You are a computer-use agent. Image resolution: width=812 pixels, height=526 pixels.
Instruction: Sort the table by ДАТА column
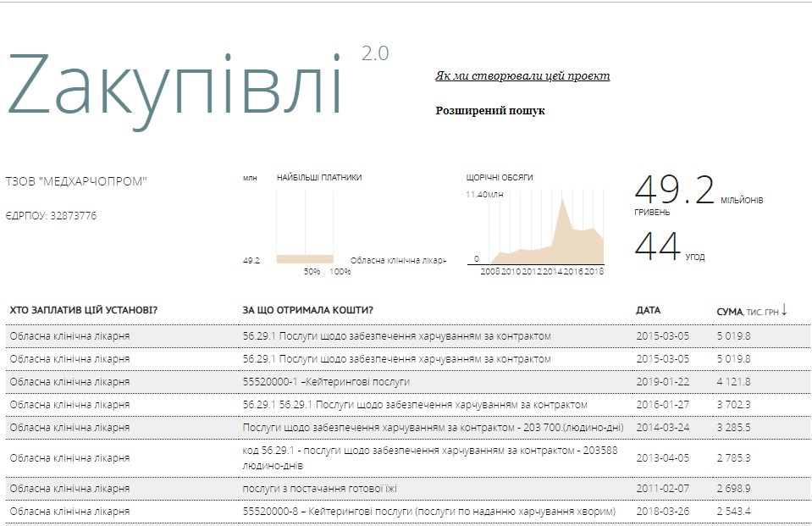pyautogui.click(x=648, y=311)
